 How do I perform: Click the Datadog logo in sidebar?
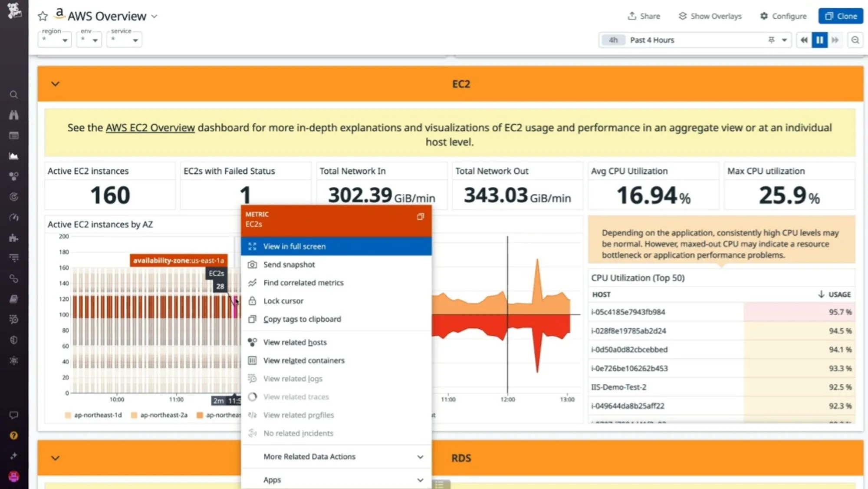coord(14,10)
